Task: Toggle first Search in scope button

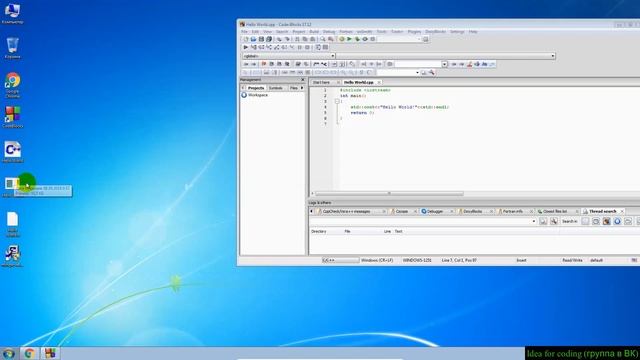Action: click(585, 221)
